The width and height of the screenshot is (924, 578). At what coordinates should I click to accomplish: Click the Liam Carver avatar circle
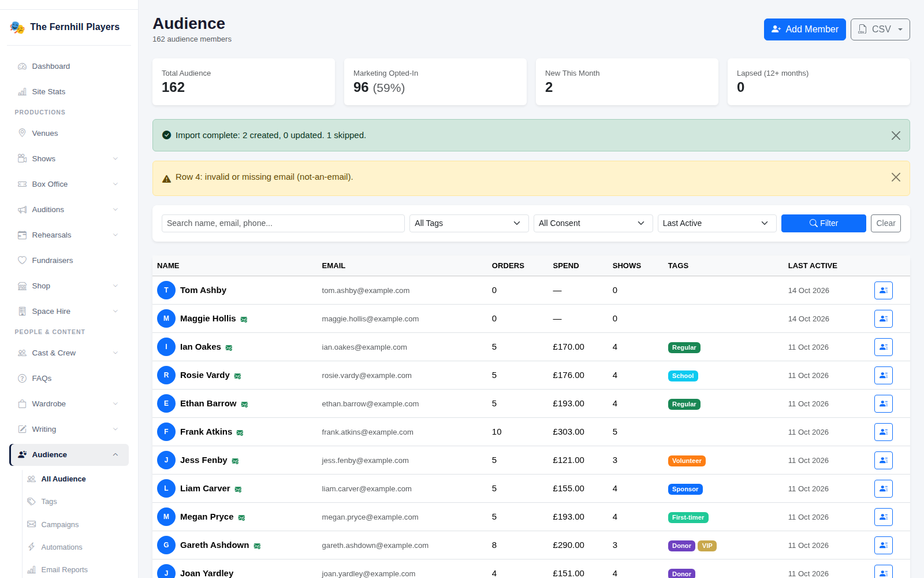tap(166, 488)
